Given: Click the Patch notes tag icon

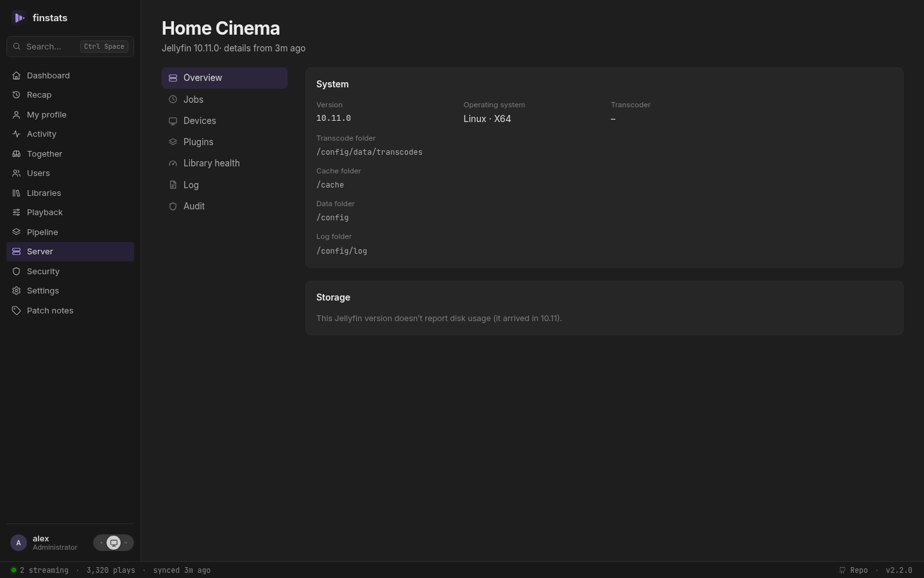Looking at the screenshot, I should click(16, 311).
